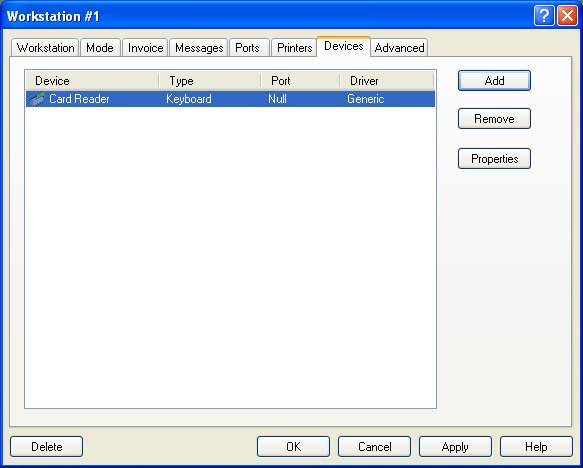
Task: Open Properties for Card Reader
Action: [494, 159]
